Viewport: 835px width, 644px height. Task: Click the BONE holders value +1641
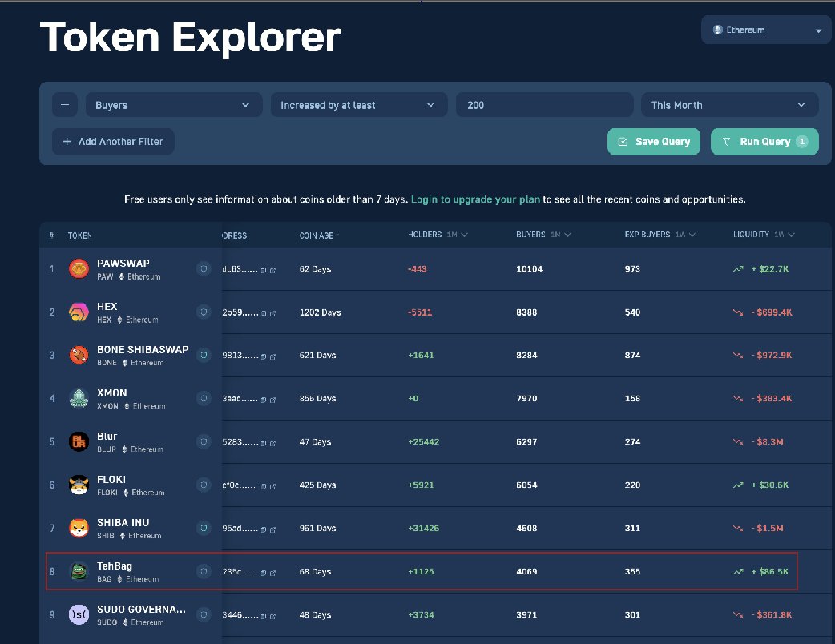(421, 355)
